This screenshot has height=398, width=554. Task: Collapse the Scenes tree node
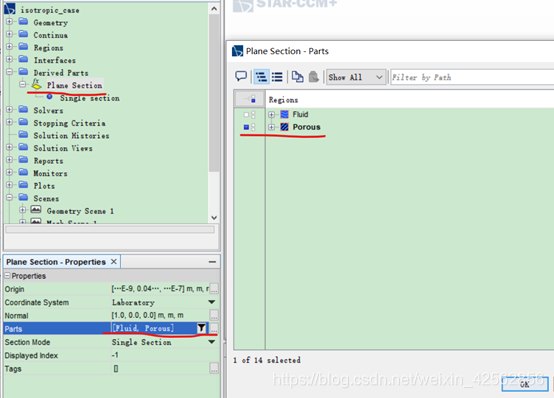pyautogui.click(x=10, y=197)
